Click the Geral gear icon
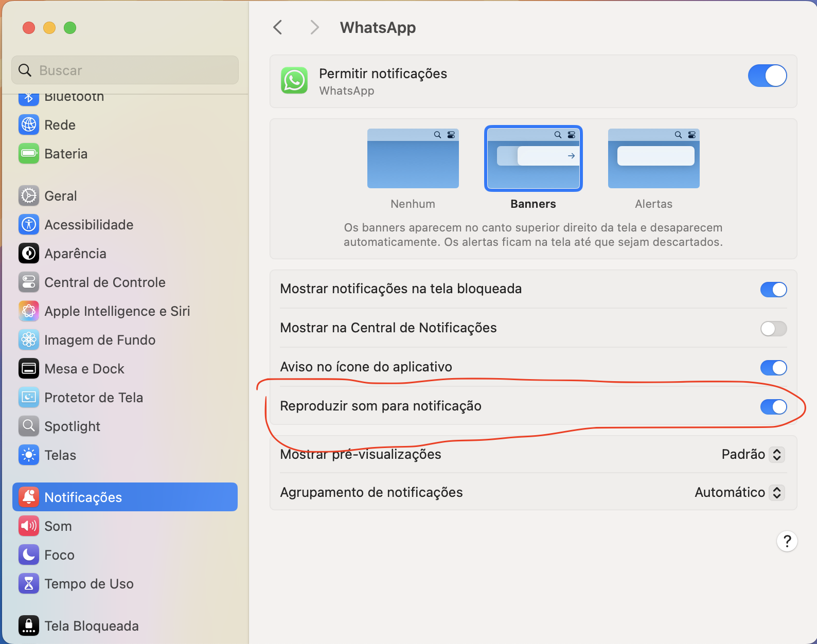The image size is (817, 644). (x=29, y=195)
